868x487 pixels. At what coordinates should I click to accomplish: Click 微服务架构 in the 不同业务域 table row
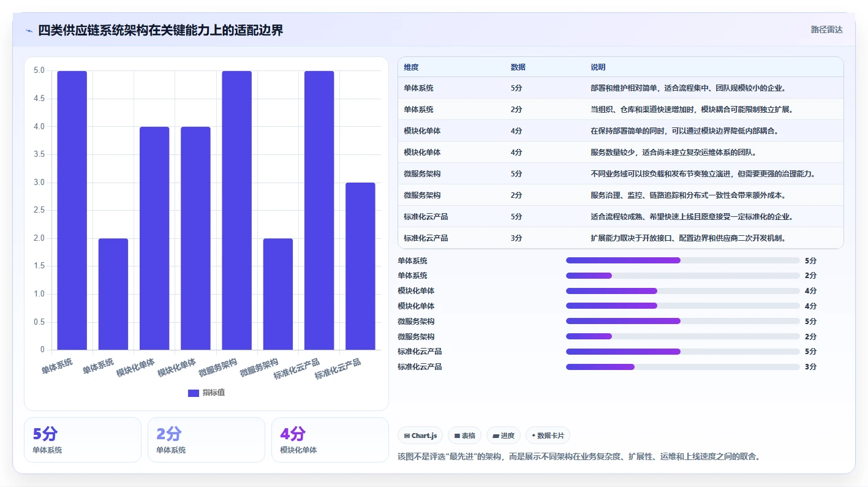click(423, 174)
